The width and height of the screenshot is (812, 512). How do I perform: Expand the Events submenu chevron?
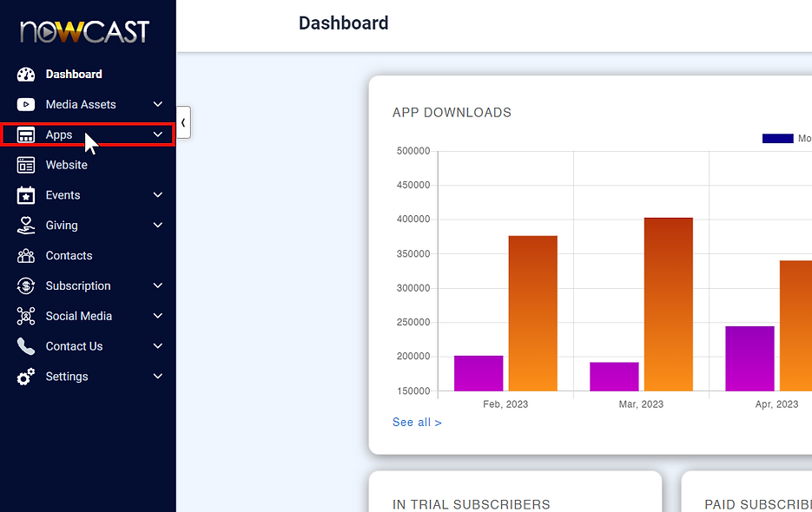157,194
